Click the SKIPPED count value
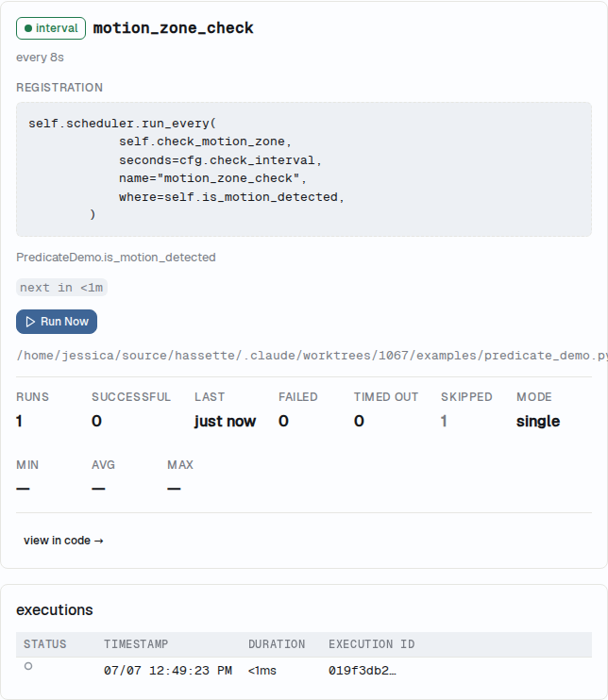The height and width of the screenshot is (700, 608). coord(444,421)
